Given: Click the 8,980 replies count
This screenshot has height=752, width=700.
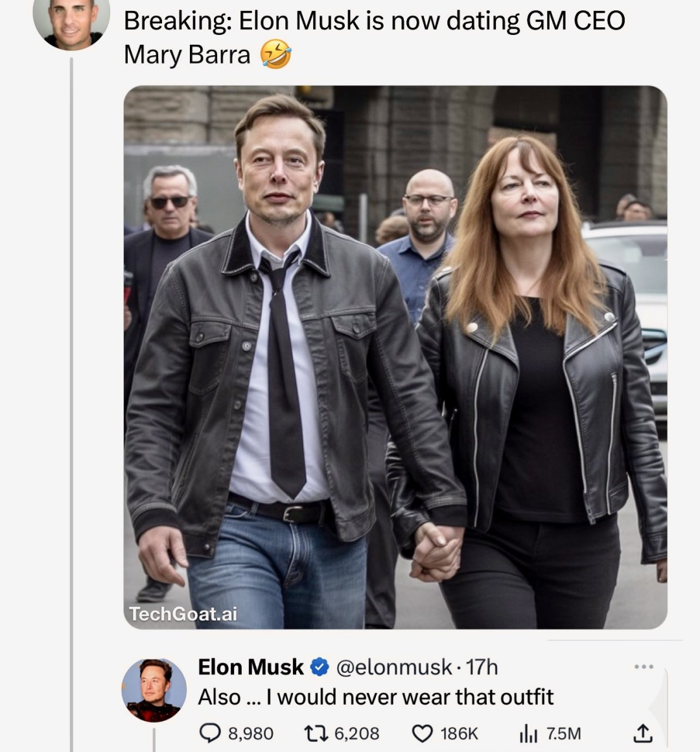Looking at the screenshot, I should pyautogui.click(x=251, y=733).
